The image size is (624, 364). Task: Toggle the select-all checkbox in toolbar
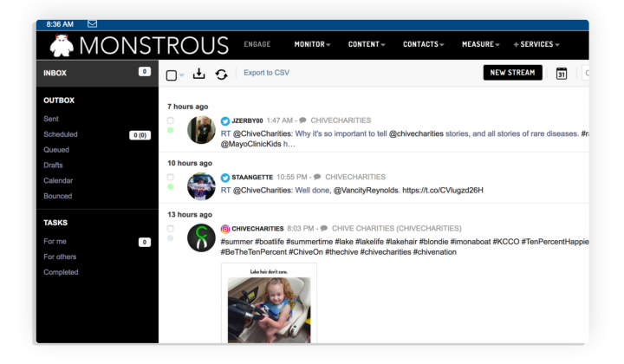coord(171,75)
